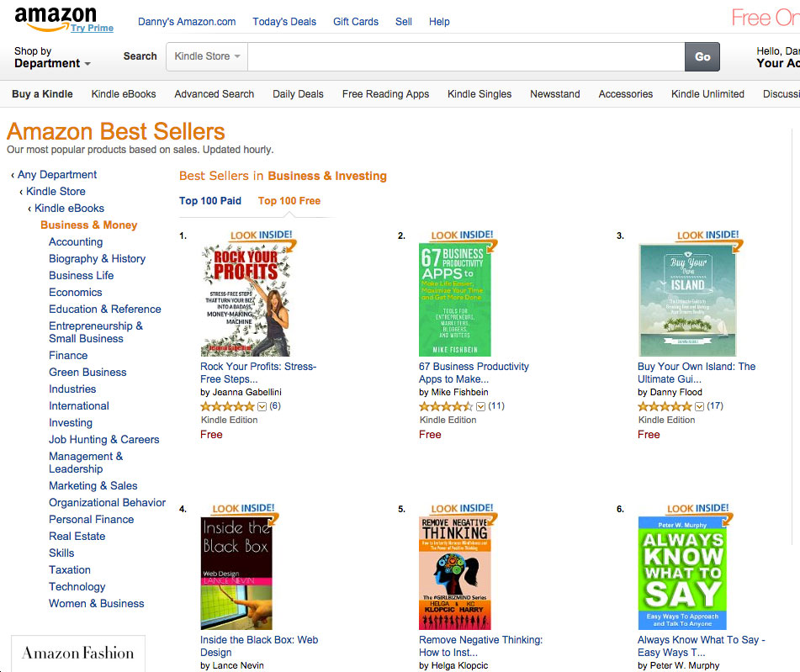Focus the search text field
Viewport: 800px width, 672px height.
[466, 56]
